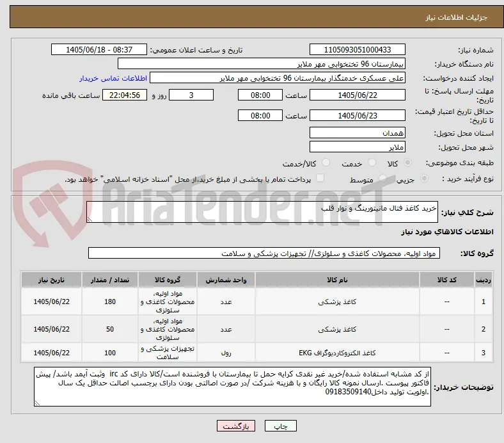This screenshot has width=504, height=443.
Task: Click price validity time field 08:00
Action: [260, 115]
